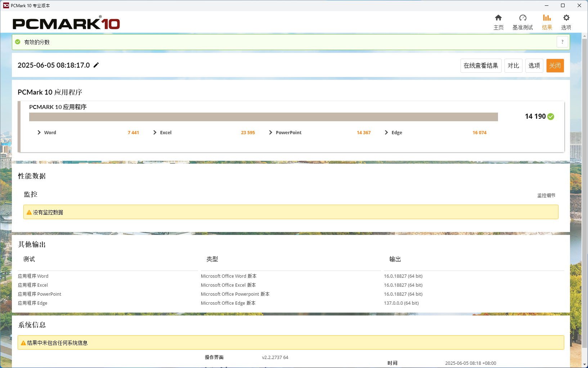The width and height of the screenshot is (588, 368).
Task: Click the 性能数据 section heading
Action: tap(32, 176)
